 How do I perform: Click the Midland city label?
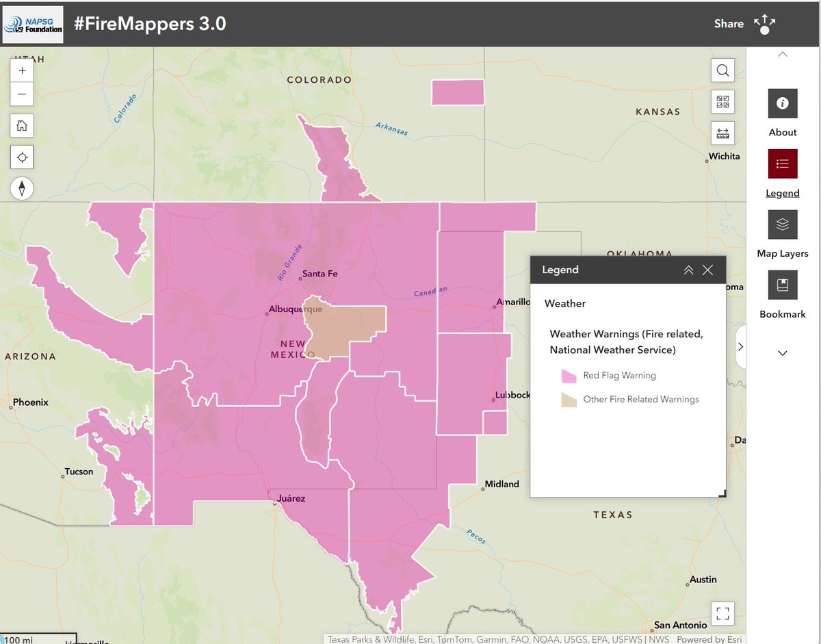pos(501,484)
